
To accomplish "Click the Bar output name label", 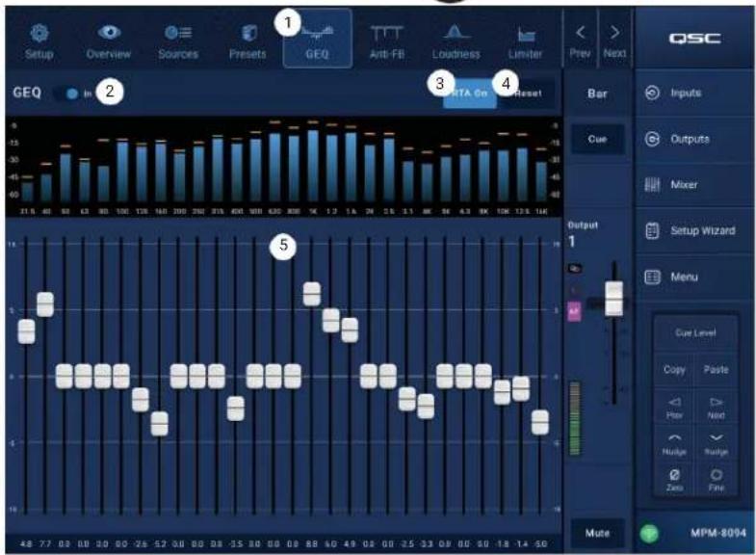I will tap(597, 93).
